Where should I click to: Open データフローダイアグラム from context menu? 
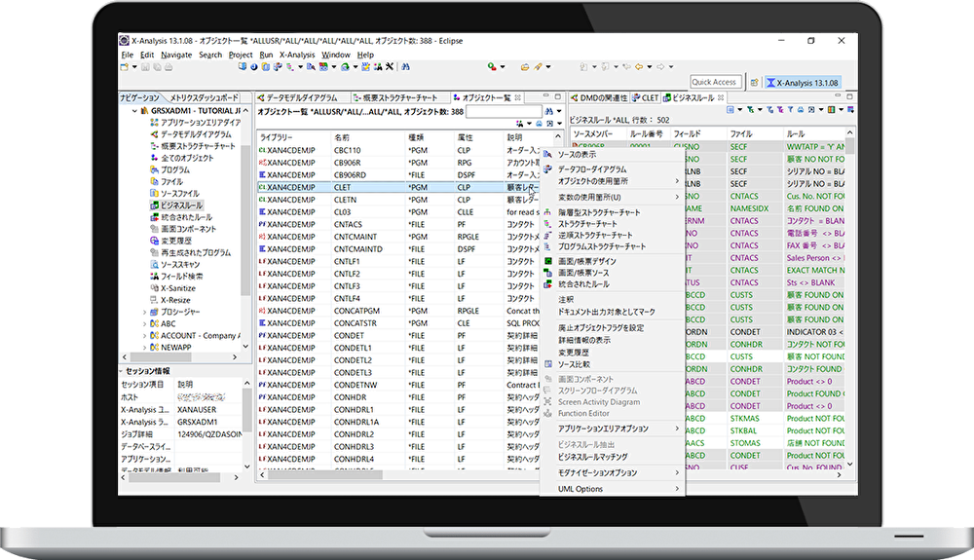(x=592, y=168)
